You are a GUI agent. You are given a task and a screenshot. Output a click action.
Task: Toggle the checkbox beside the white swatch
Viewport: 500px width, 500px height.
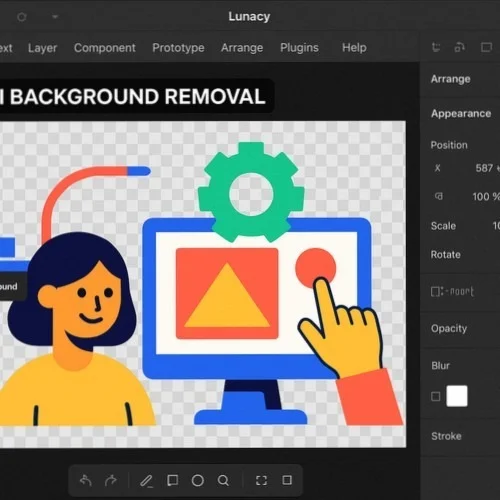point(436,396)
